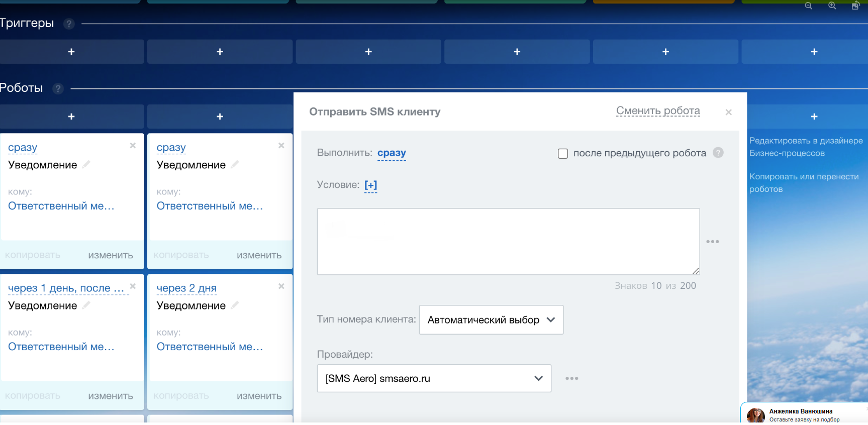Image resolution: width=868 pixels, height=425 pixels.
Task: Click the image rotate icon at top right
Action: coord(855,6)
